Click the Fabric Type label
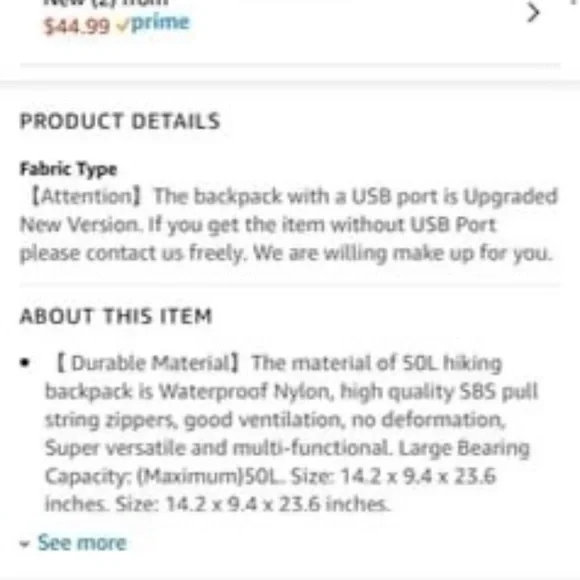 [68, 169]
